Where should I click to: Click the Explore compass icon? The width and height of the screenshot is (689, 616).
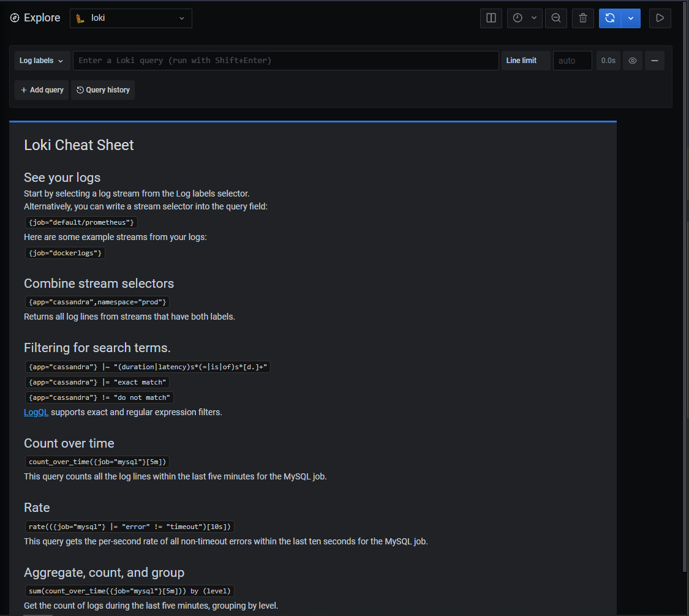[15, 18]
